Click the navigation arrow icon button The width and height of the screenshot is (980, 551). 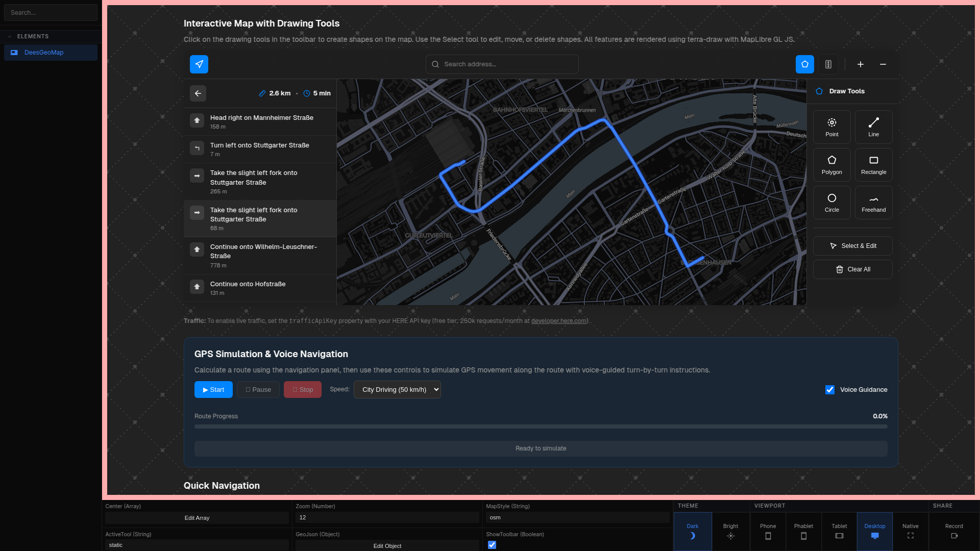[199, 64]
